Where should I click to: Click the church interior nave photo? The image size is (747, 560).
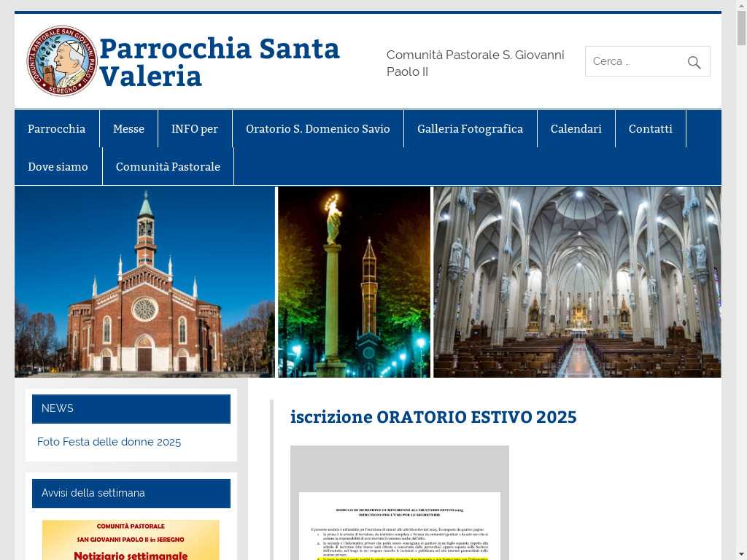pos(577,282)
